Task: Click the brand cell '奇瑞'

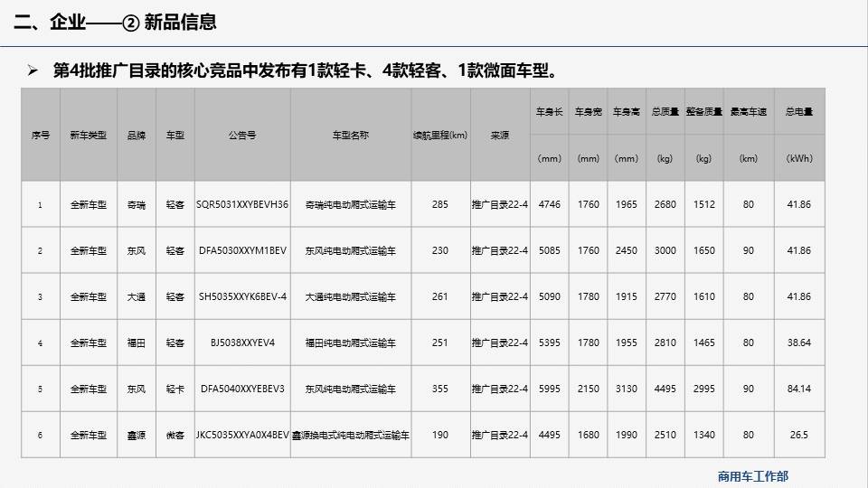Action: click(x=137, y=205)
